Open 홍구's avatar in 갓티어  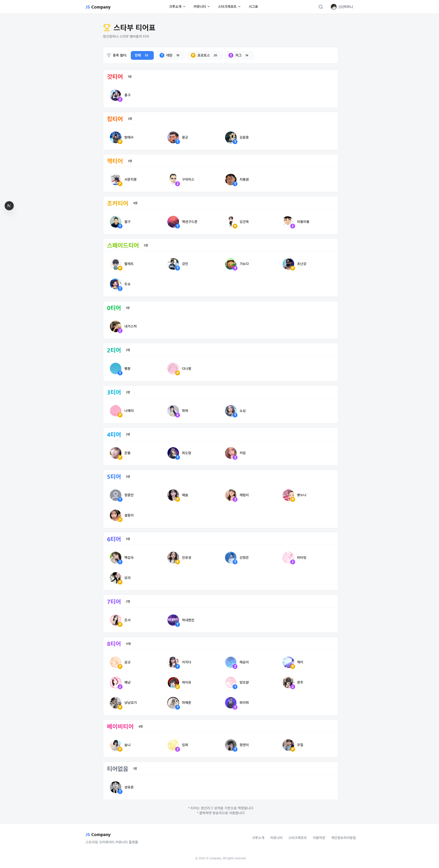116,95
